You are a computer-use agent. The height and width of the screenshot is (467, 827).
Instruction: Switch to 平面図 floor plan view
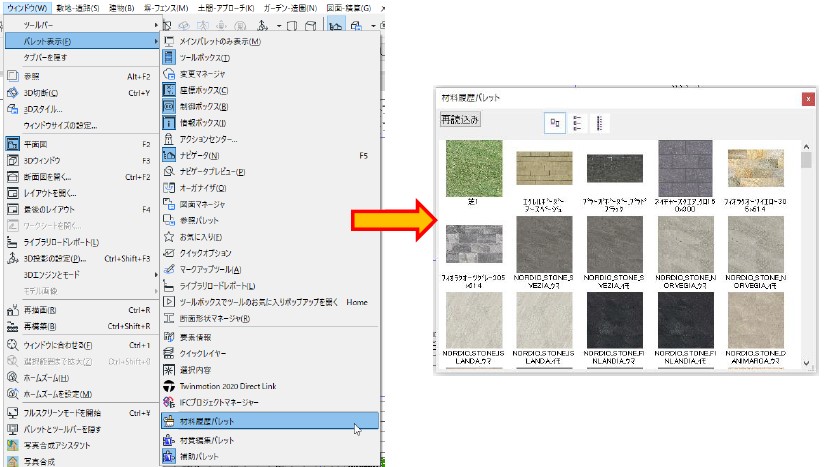click(x=82, y=144)
